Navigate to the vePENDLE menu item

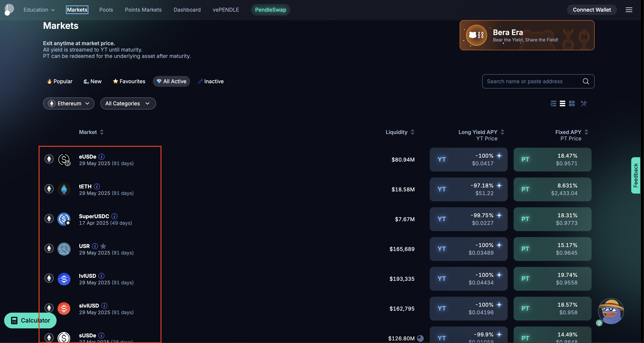click(226, 10)
